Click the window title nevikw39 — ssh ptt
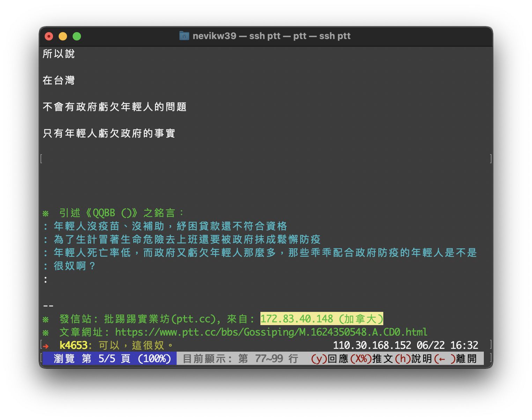 tap(271, 36)
